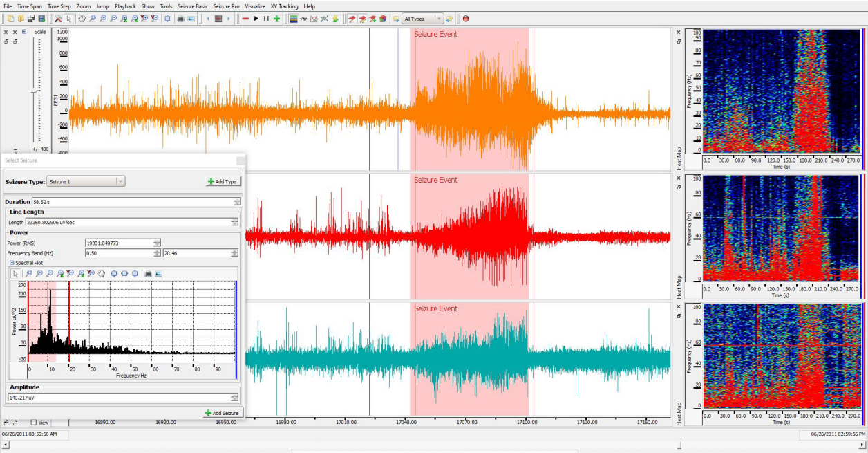Open the All Types dropdown
Viewport: 868px width, 453px height.
[423, 19]
